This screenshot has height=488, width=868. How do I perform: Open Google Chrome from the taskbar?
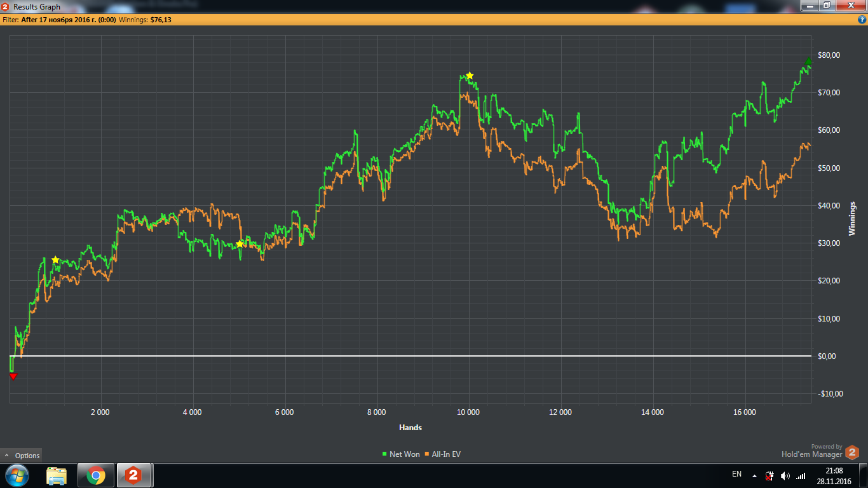point(96,475)
